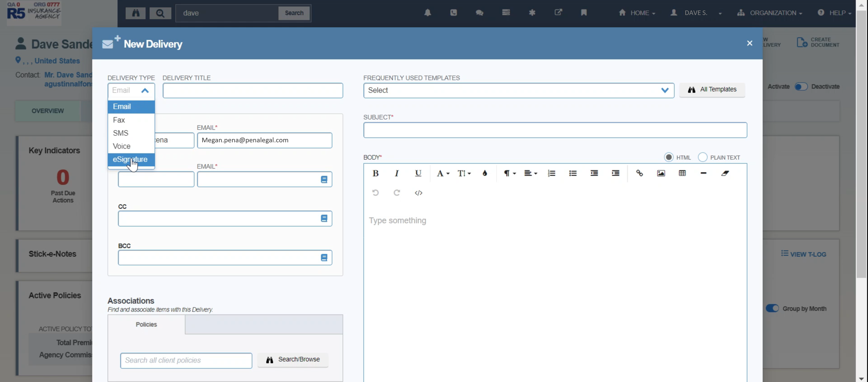
Task: Open the font color dropdown
Action: coord(442,173)
